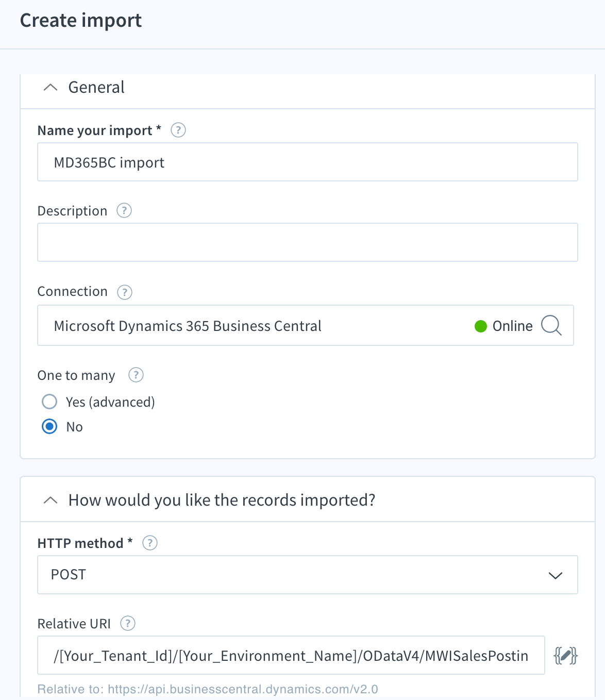Collapse the General section
Screen dimensions: 605x700
(x=51, y=88)
